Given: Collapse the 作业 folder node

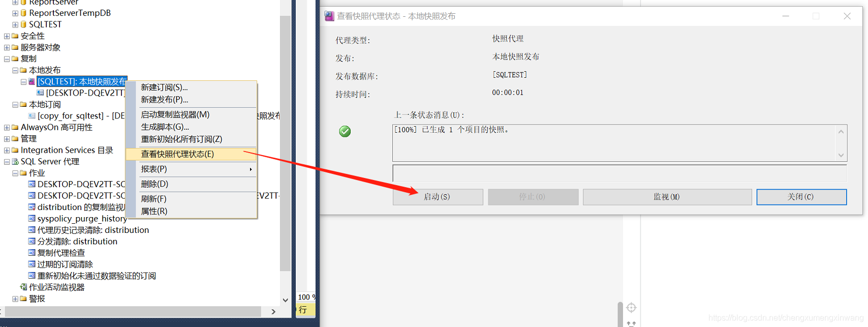Looking at the screenshot, I should [15, 173].
